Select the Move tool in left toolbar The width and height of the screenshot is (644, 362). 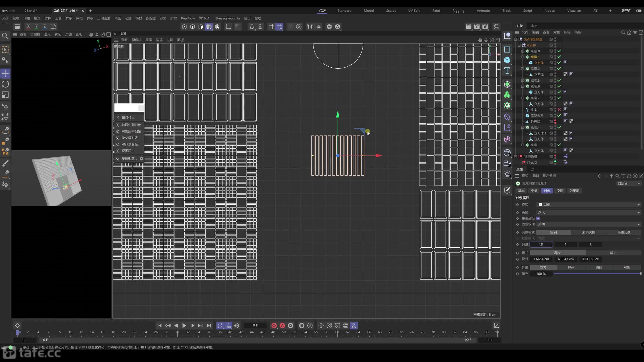(5, 74)
